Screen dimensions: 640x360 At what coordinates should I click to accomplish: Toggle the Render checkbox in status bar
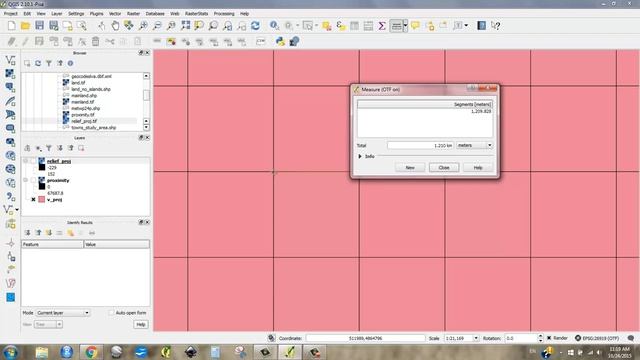[x=549, y=338]
